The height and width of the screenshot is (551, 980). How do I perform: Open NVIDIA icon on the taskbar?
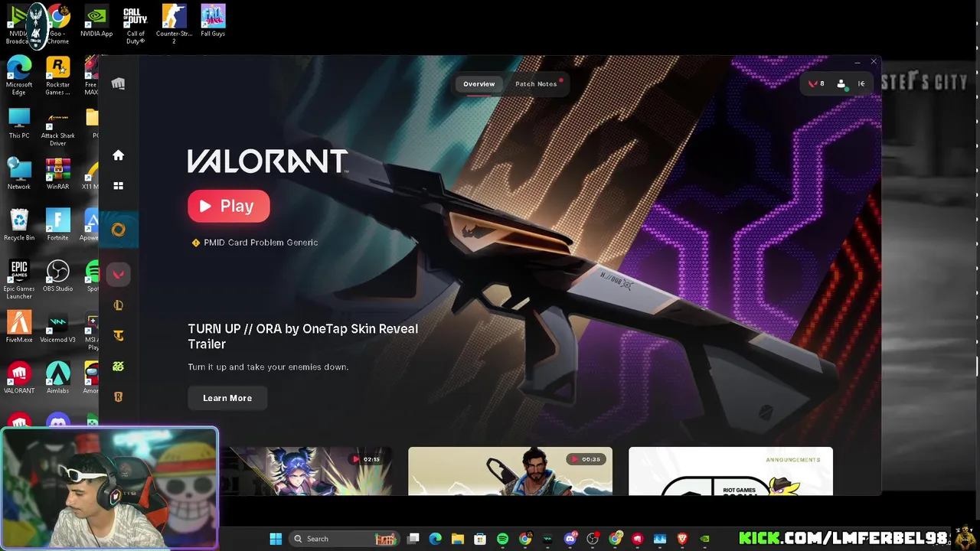click(x=704, y=539)
